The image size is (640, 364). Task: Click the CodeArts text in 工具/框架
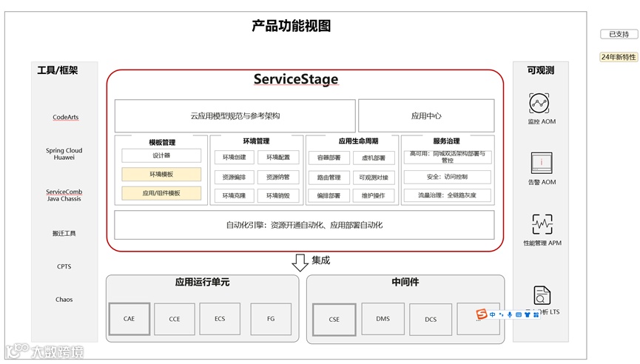[65, 117]
